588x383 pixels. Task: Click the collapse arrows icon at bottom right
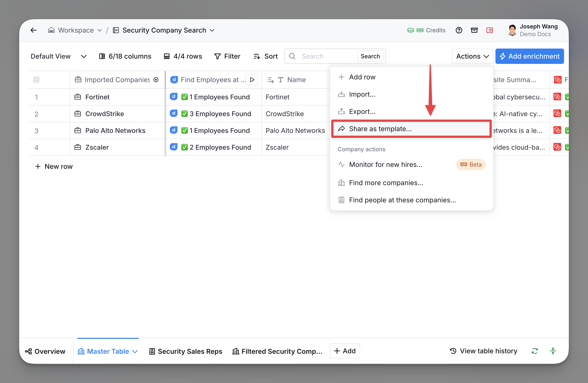(x=553, y=351)
